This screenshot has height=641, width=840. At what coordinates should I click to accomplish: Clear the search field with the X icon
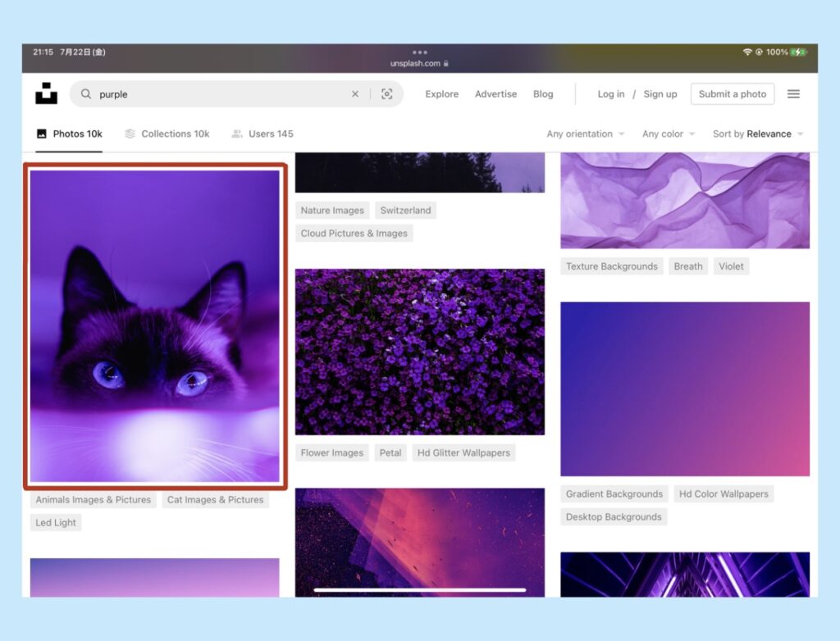click(355, 94)
